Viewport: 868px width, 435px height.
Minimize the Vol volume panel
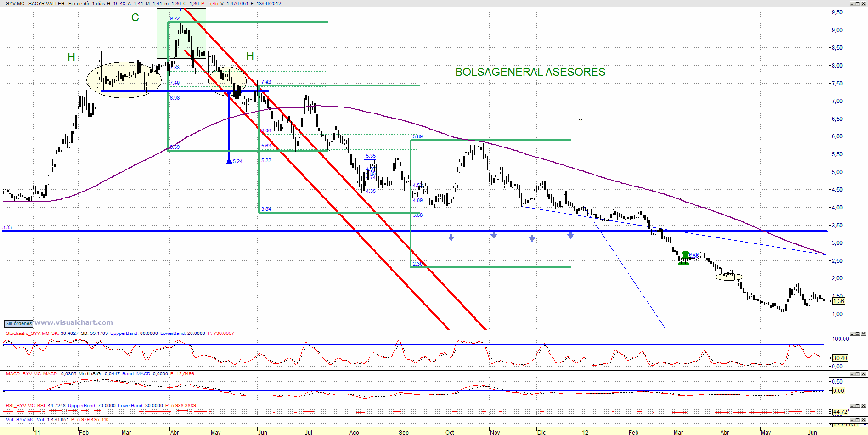pos(851,420)
